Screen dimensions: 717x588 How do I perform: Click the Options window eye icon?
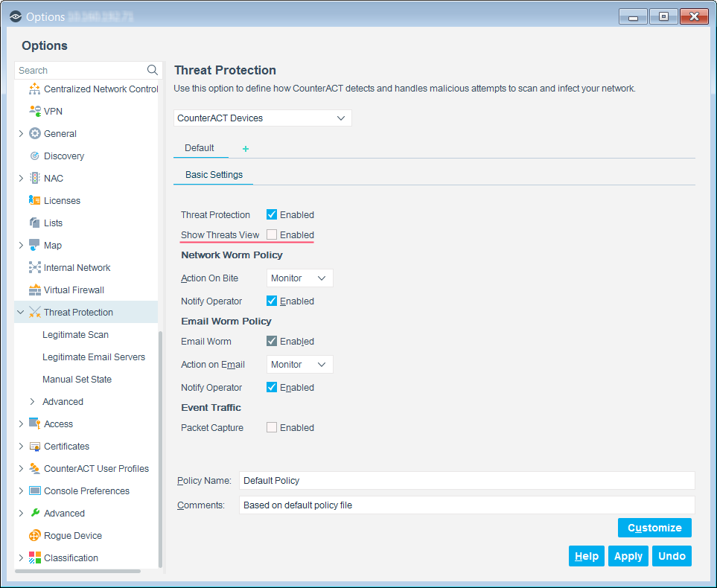click(x=16, y=17)
